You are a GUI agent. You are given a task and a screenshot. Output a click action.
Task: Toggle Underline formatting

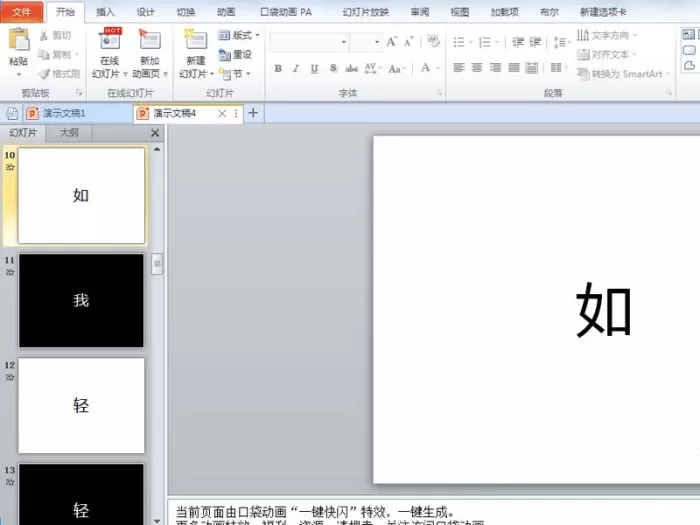coord(314,68)
